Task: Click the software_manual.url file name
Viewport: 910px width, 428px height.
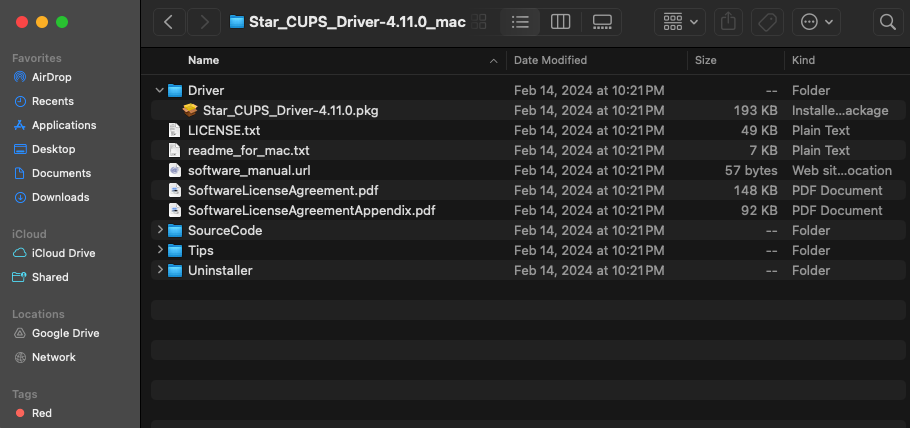Action: (249, 170)
